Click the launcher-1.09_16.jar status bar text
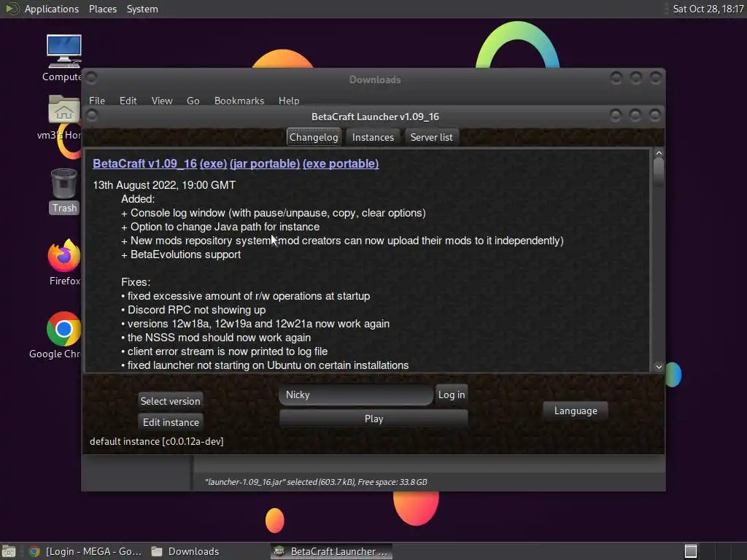Screen dimensions: 747x560 pos(316,482)
